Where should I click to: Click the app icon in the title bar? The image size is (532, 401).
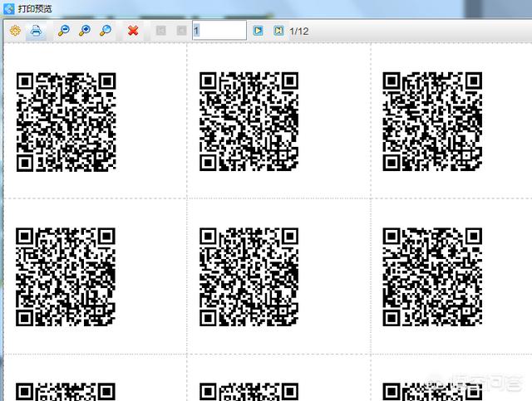(x=9, y=8)
